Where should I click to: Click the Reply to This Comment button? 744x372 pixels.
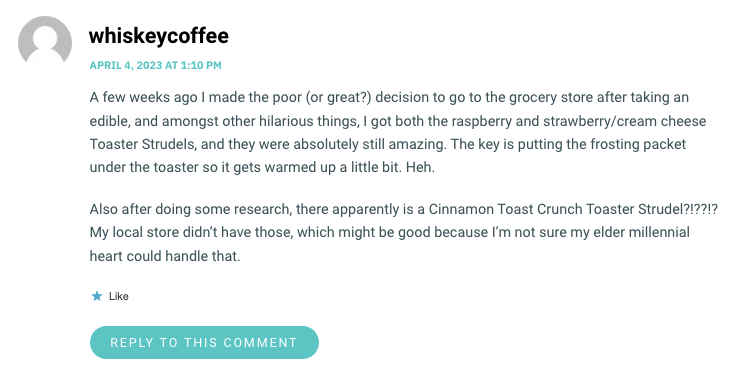204,343
